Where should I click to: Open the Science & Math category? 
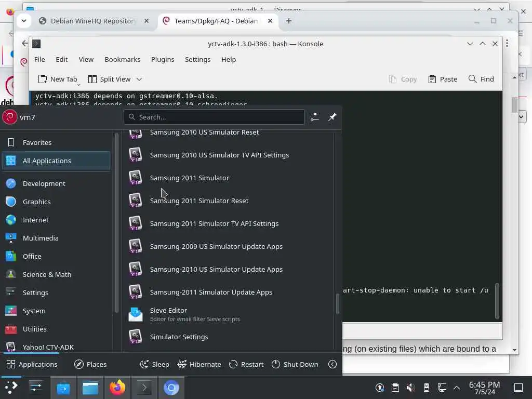(x=56, y=274)
